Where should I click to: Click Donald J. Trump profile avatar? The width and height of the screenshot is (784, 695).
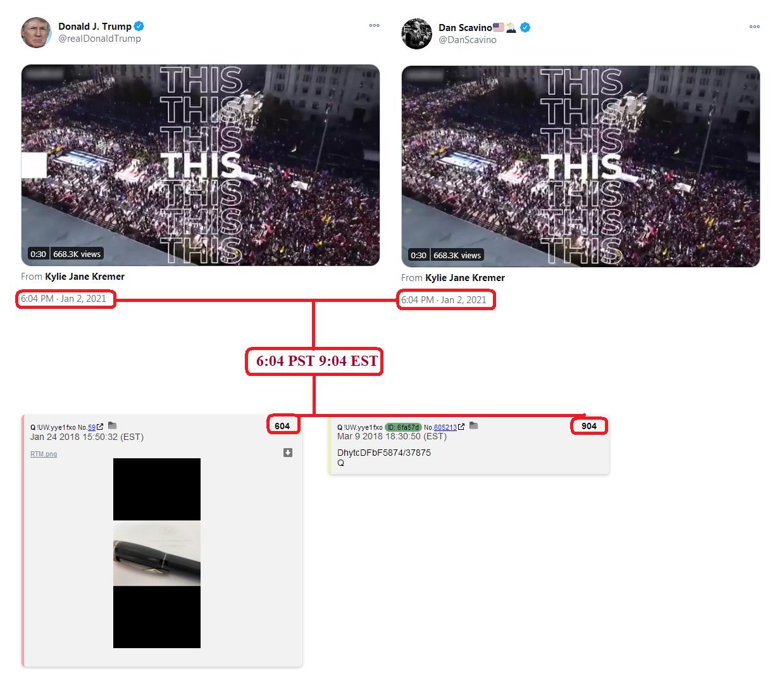point(36,32)
